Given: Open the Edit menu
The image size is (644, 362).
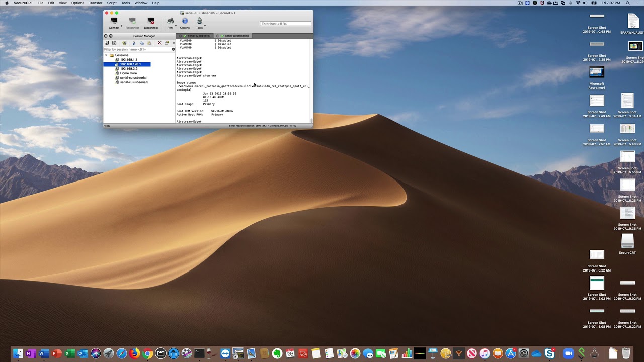Looking at the screenshot, I should click(51, 3).
